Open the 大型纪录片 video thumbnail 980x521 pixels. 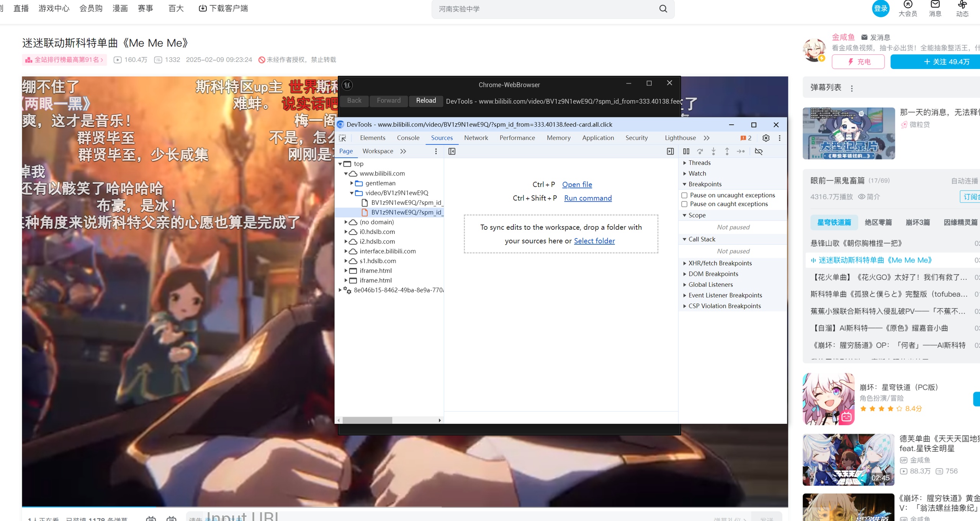[848, 133]
